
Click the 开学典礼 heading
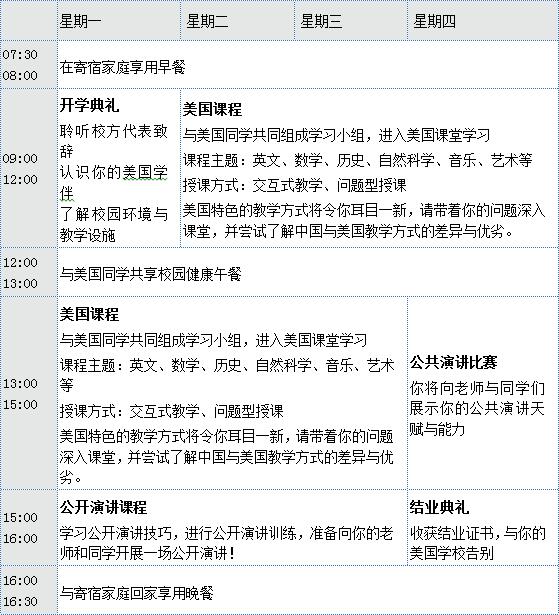tap(89, 105)
